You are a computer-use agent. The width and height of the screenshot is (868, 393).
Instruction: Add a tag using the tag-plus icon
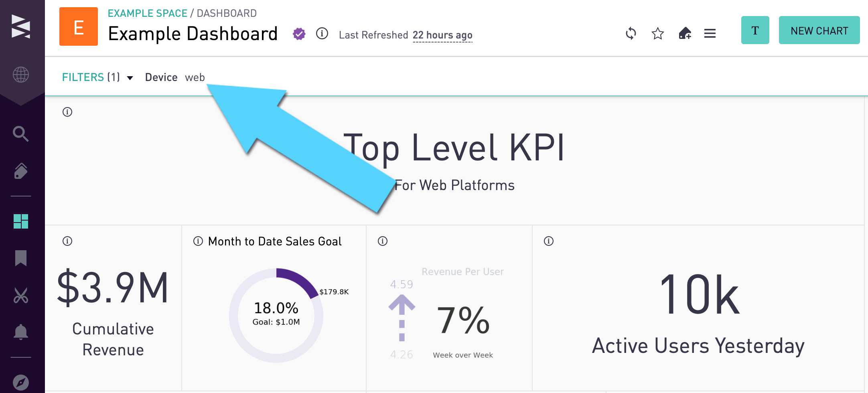pyautogui.click(x=684, y=34)
